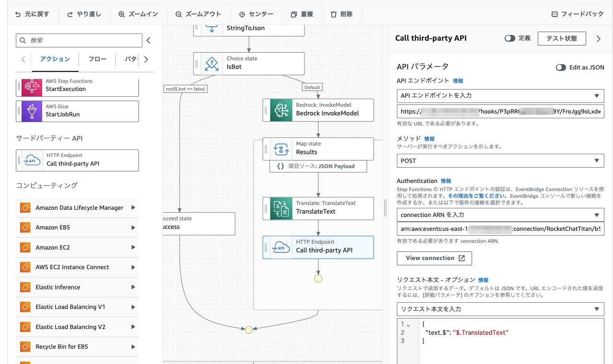Open API エンドポイント 情報 info link

click(x=458, y=81)
